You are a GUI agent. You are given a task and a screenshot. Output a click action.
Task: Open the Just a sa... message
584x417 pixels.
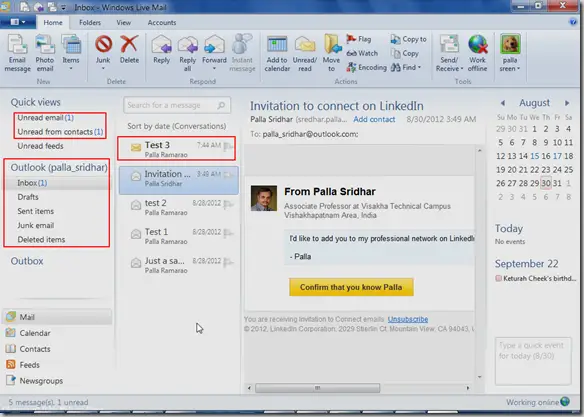click(178, 265)
